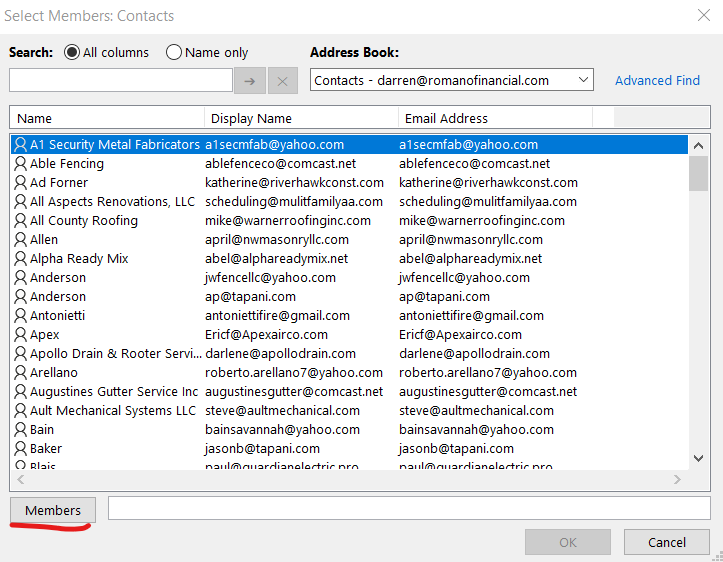Open the Address Book dropdown
This screenshot has height=562, width=723.
pyautogui.click(x=583, y=80)
